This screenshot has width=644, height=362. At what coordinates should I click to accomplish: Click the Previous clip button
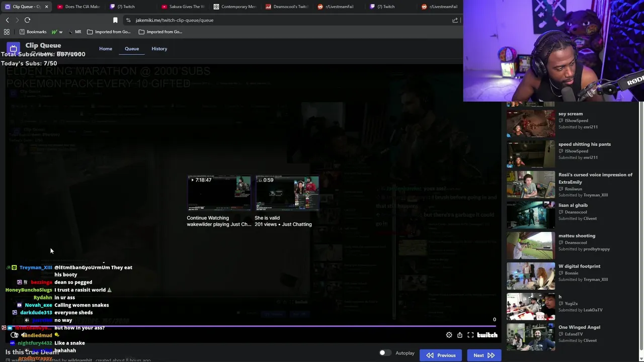click(x=441, y=355)
